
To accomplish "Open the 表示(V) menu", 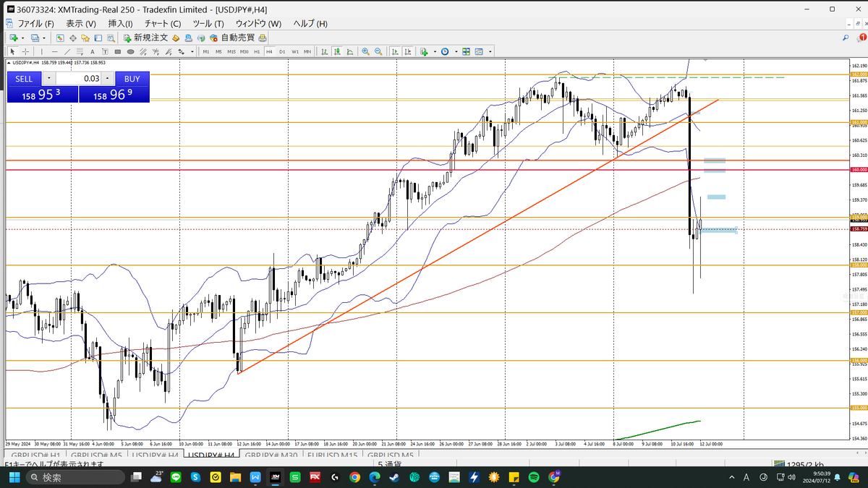I will point(81,23).
